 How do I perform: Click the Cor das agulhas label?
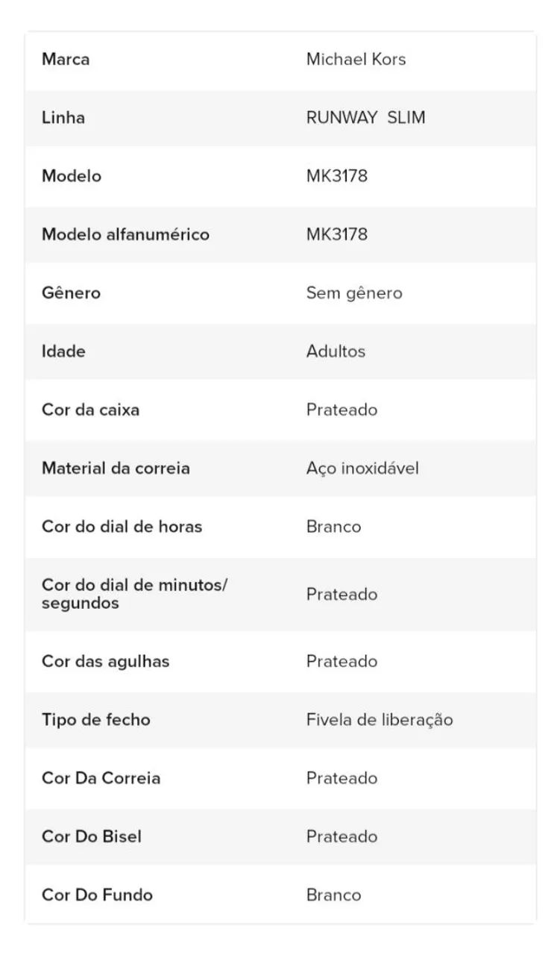click(105, 662)
